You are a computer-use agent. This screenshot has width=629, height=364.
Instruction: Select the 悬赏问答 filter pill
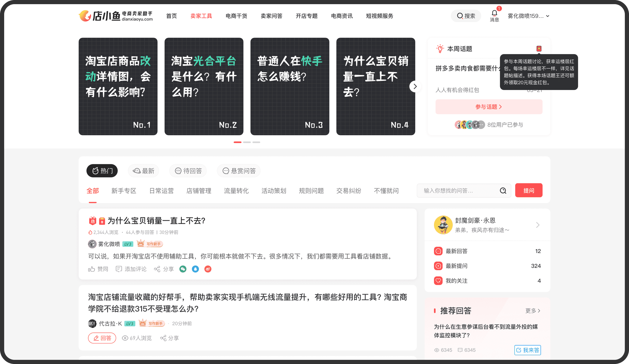click(239, 171)
